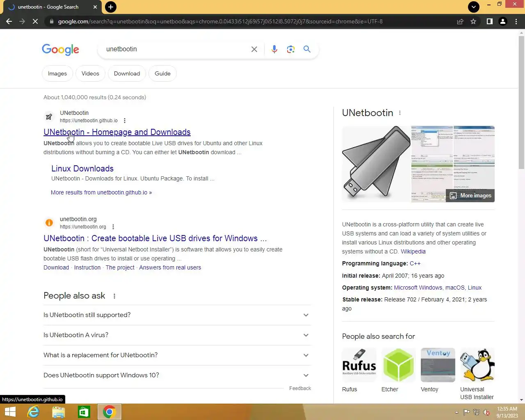The width and height of the screenshot is (525, 420).
Task: Open Answers from real users sitelink
Action: (x=170, y=267)
